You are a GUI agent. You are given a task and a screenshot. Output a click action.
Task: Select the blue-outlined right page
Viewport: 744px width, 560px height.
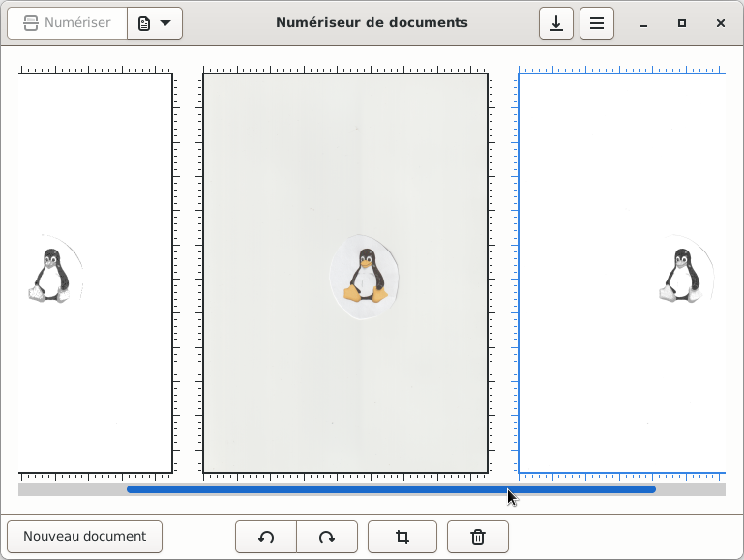click(621, 273)
